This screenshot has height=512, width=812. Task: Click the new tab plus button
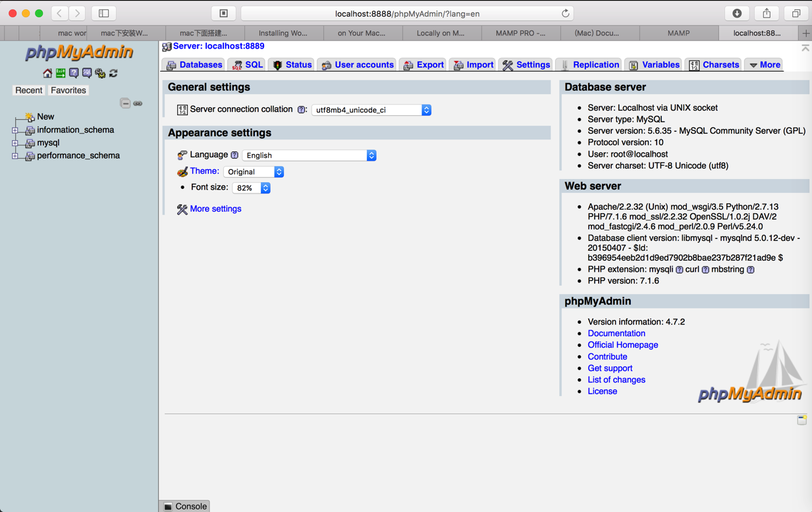805,33
